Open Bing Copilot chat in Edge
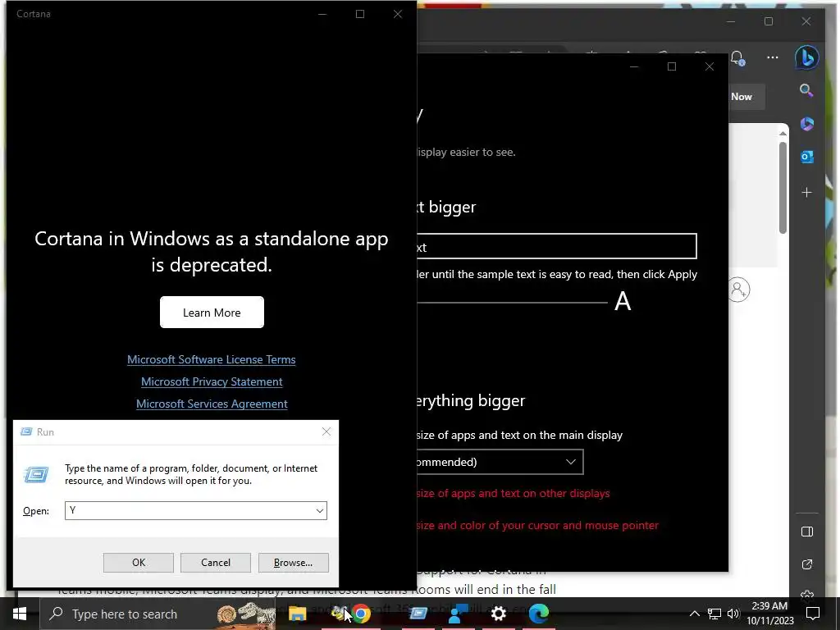The height and width of the screenshot is (630, 840). coord(806,57)
